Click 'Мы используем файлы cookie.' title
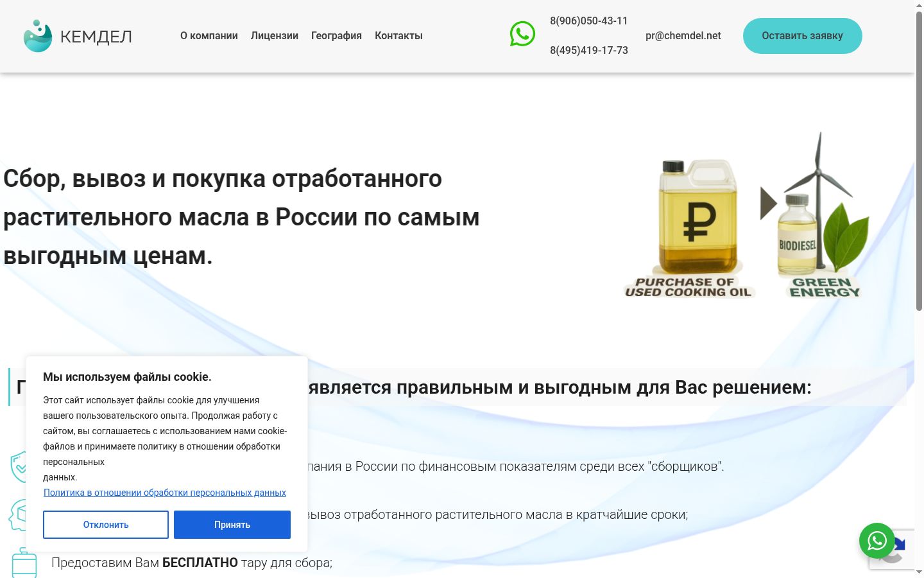 coord(127,377)
